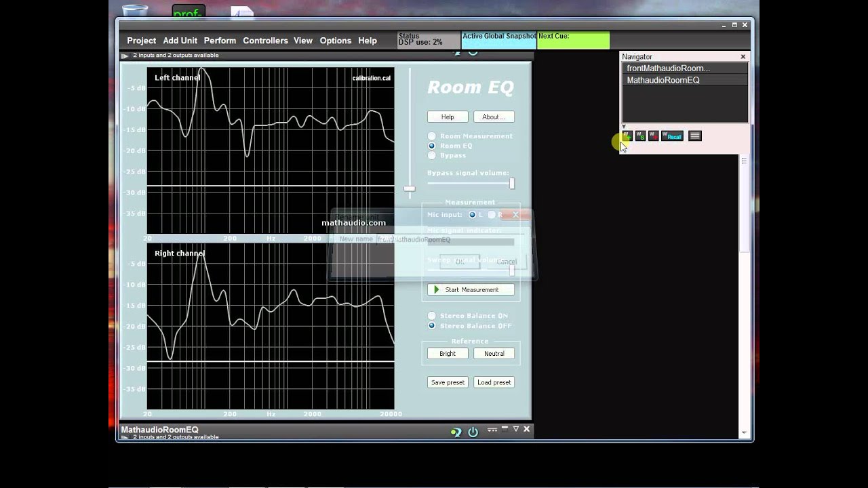Click the mathaudio.com link on graph
This screenshot has width=868, height=488.
pyautogui.click(x=353, y=222)
